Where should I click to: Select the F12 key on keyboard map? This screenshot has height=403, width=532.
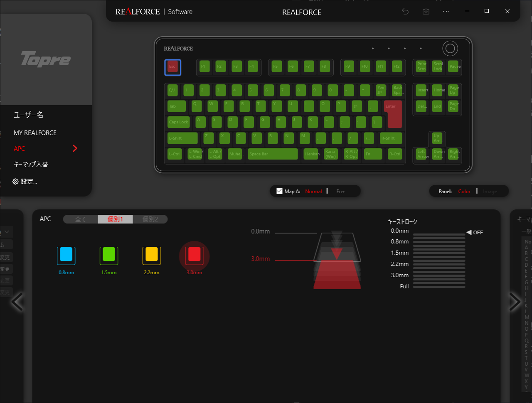coord(397,66)
